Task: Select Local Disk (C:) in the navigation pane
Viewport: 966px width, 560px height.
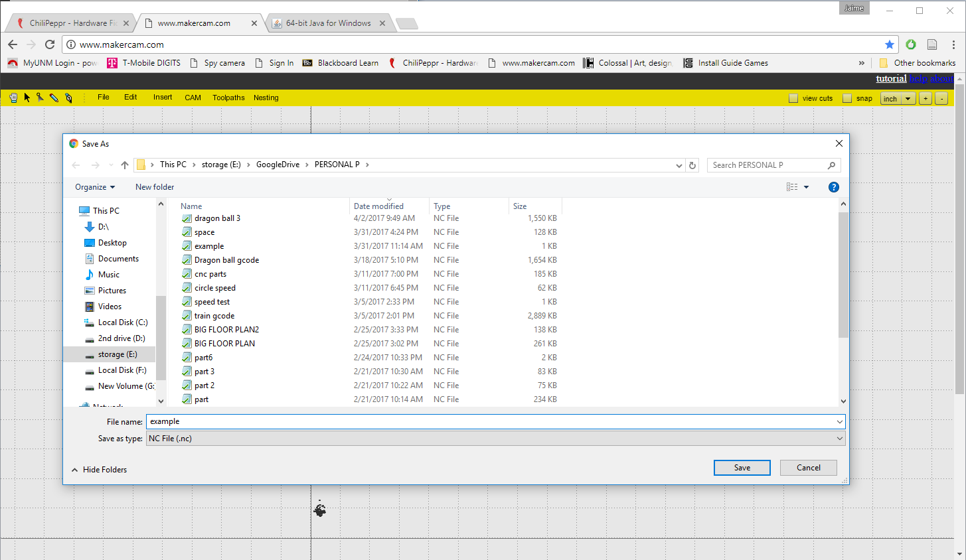Action: pyautogui.click(x=122, y=322)
